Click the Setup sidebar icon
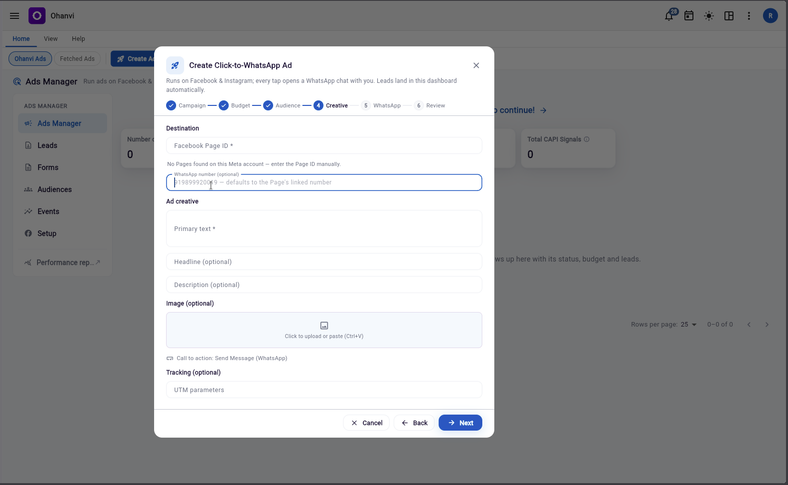The height and width of the screenshot is (485, 788). (x=28, y=234)
